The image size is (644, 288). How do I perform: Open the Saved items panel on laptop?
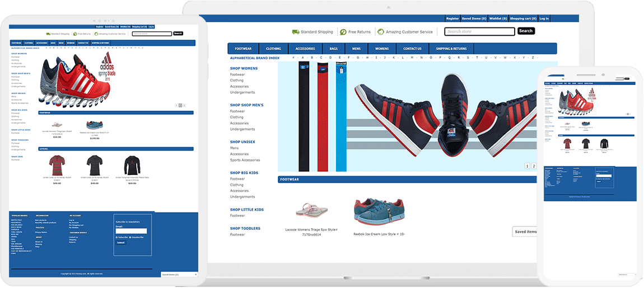click(525, 232)
